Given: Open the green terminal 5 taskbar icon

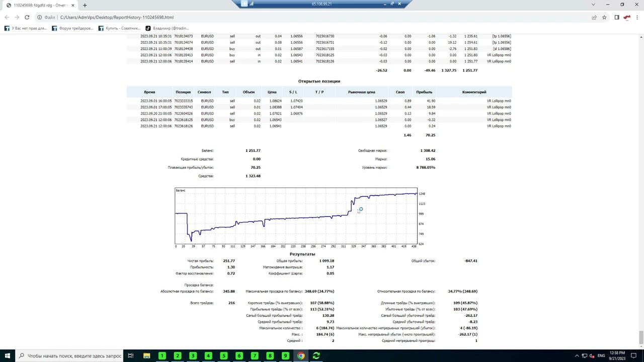Looking at the screenshot, I should pos(224,355).
